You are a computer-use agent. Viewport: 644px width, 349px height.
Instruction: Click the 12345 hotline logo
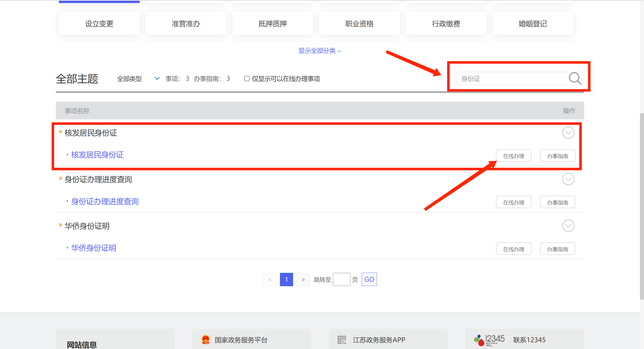pos(489,340)
